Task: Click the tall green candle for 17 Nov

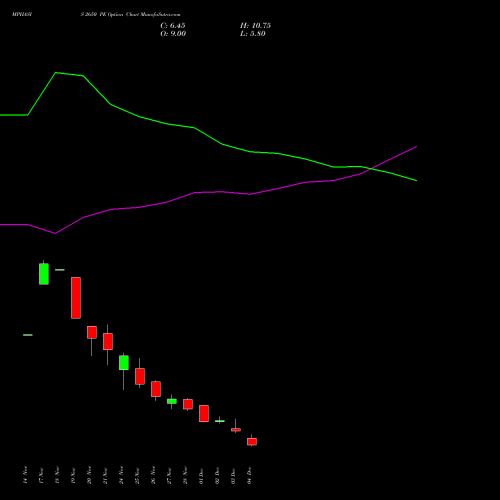Action: tap(44, 274)
